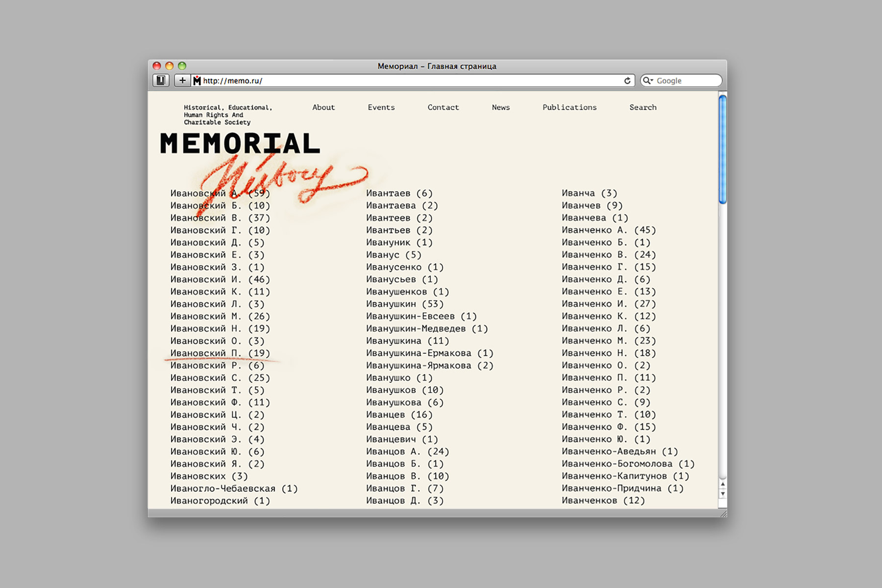Navigate to the Publications section
The height and width of the screenshot is (588, 882).
coord(569,107)
